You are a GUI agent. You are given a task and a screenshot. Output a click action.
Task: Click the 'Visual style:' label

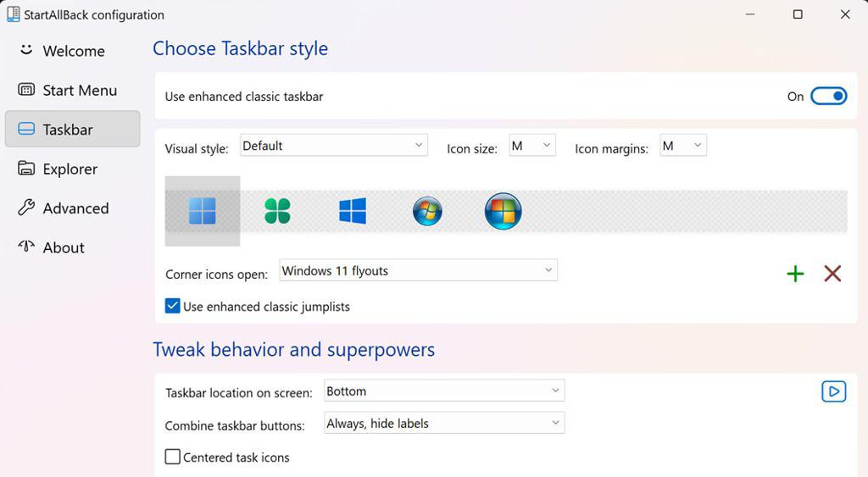pyautogui.click(x=197, y=149)
